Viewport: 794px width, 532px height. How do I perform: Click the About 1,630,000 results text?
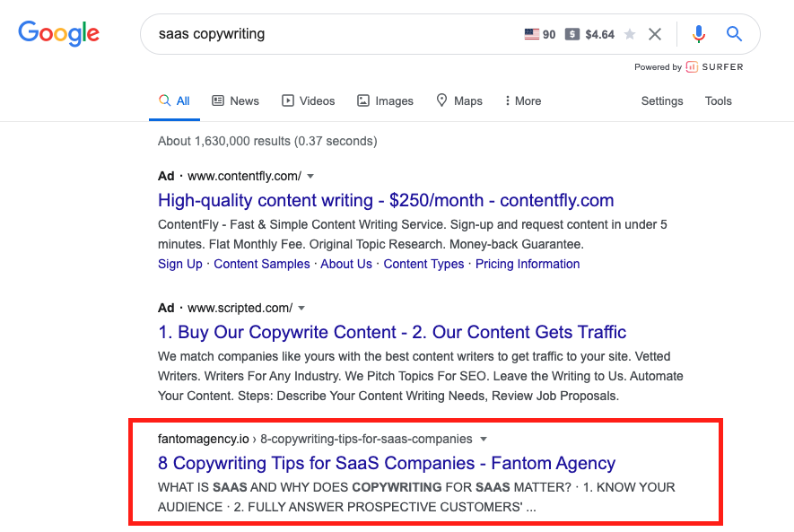[x=267, y=141]
